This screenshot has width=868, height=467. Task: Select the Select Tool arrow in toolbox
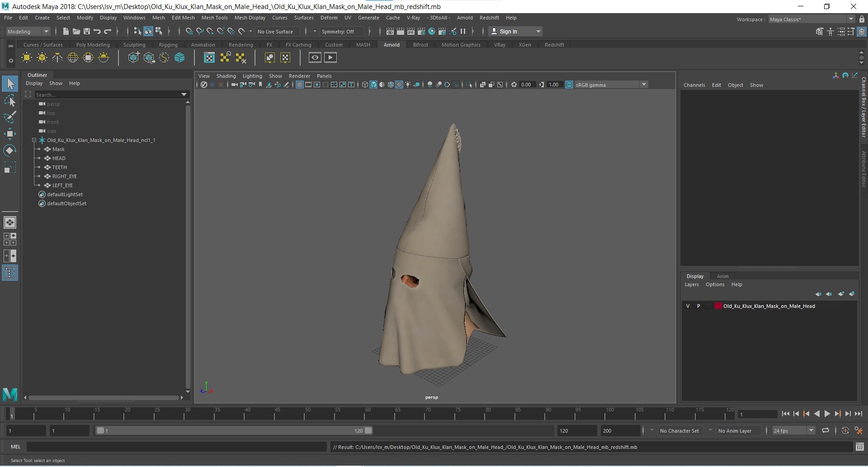point(10,84)
